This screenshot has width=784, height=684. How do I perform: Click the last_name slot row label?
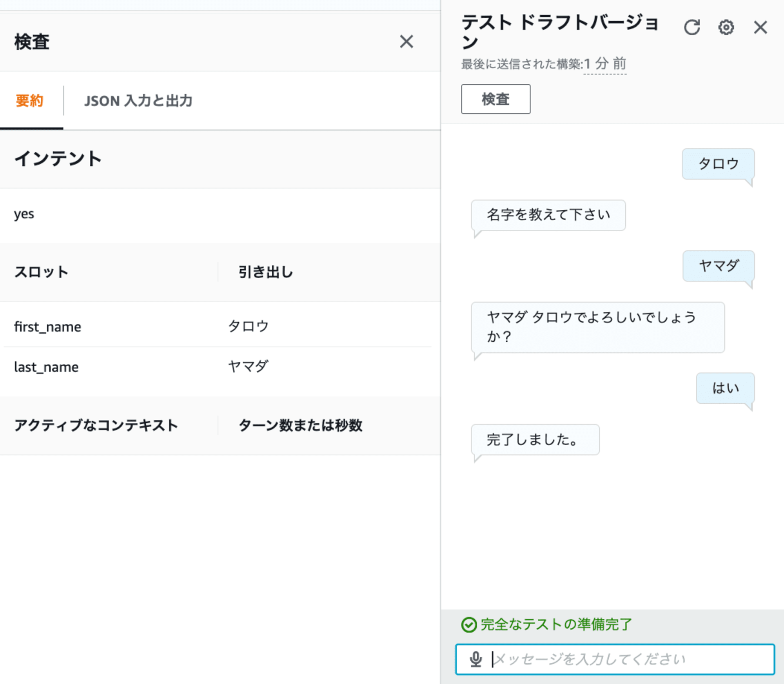[x=46, y=367]
